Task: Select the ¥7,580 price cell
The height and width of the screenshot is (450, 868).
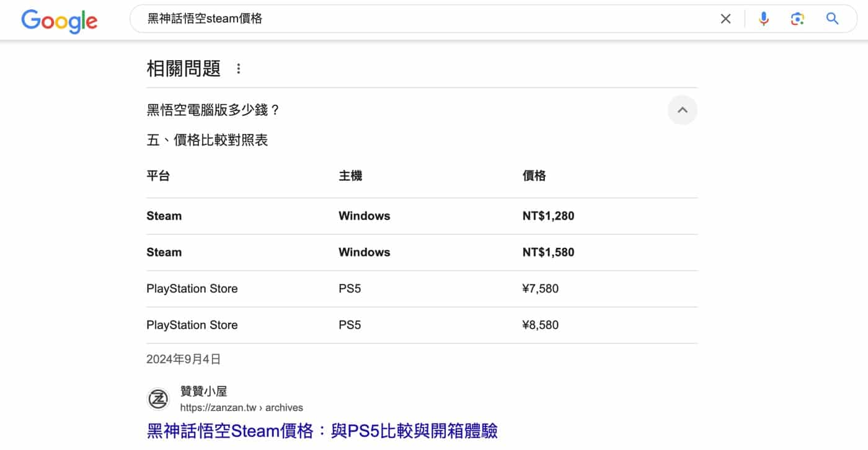Action: click(541, 289)
